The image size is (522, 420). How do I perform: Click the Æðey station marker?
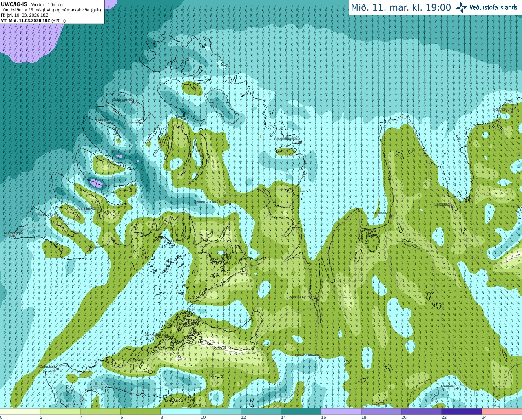pos(184,119)
